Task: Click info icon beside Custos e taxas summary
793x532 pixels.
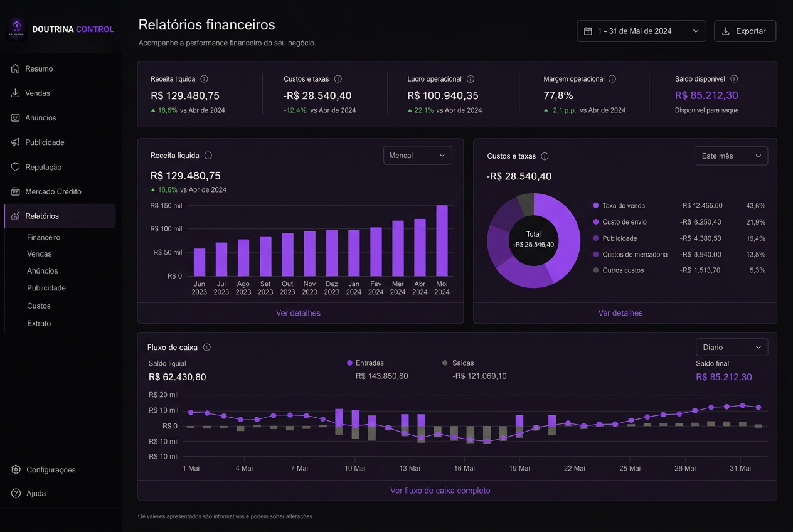Action: pos(338,79)
